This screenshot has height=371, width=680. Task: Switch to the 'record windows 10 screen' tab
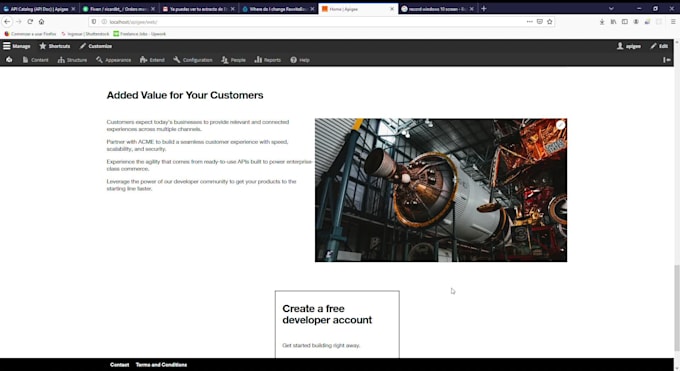[x=437, y=9]
